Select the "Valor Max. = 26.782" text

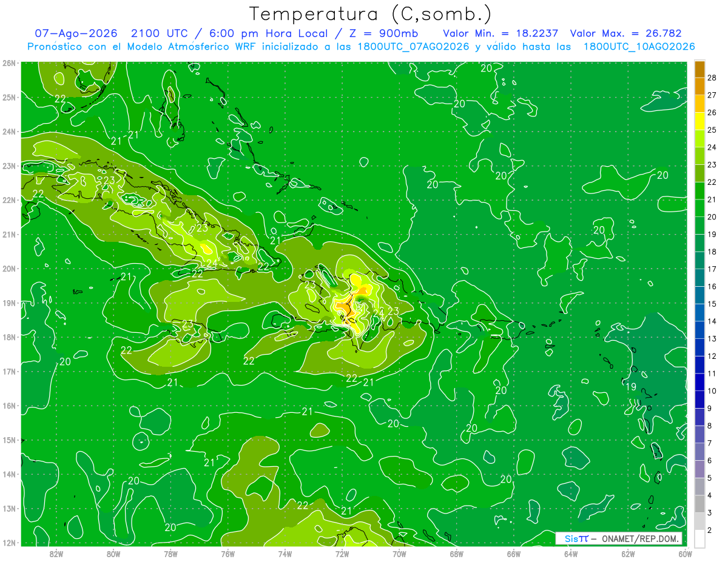626,33
